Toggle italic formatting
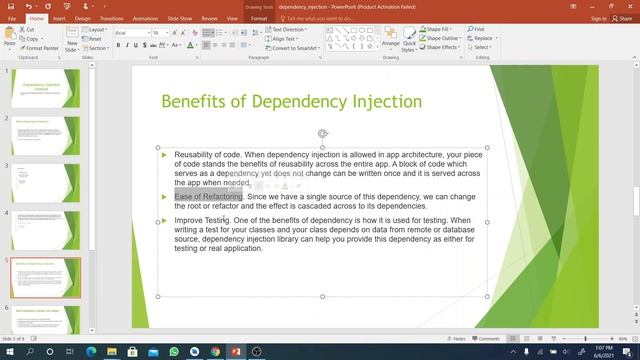This screenshot has height=360, width=640. click(127, 45)
